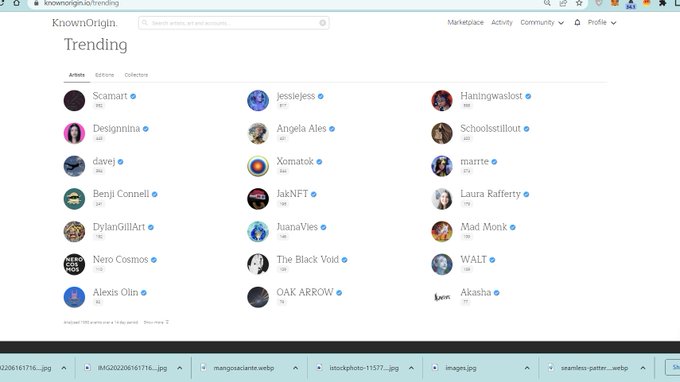Screen dimensions: 680x382
Task: Open the Akasha artist name
Action: 476,292
